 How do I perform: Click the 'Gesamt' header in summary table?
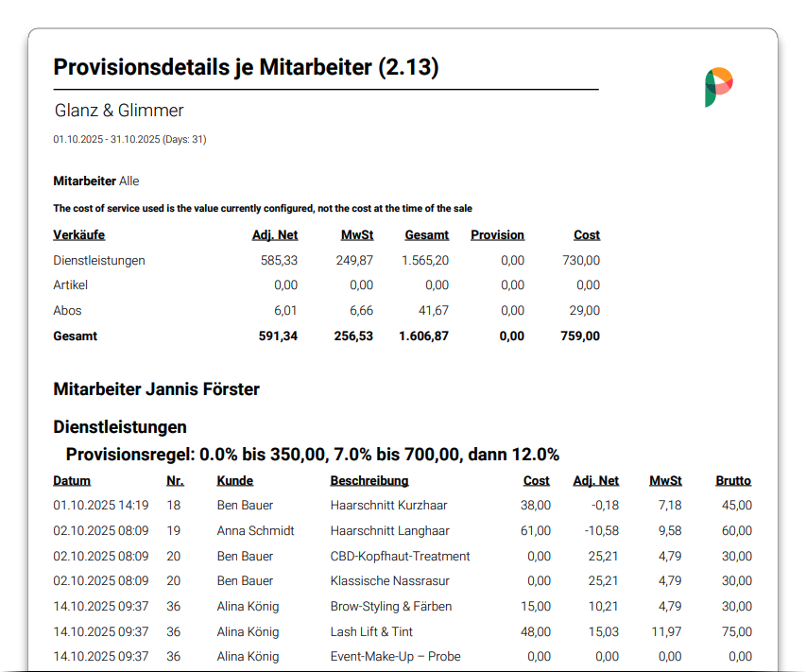coord(426,235)
